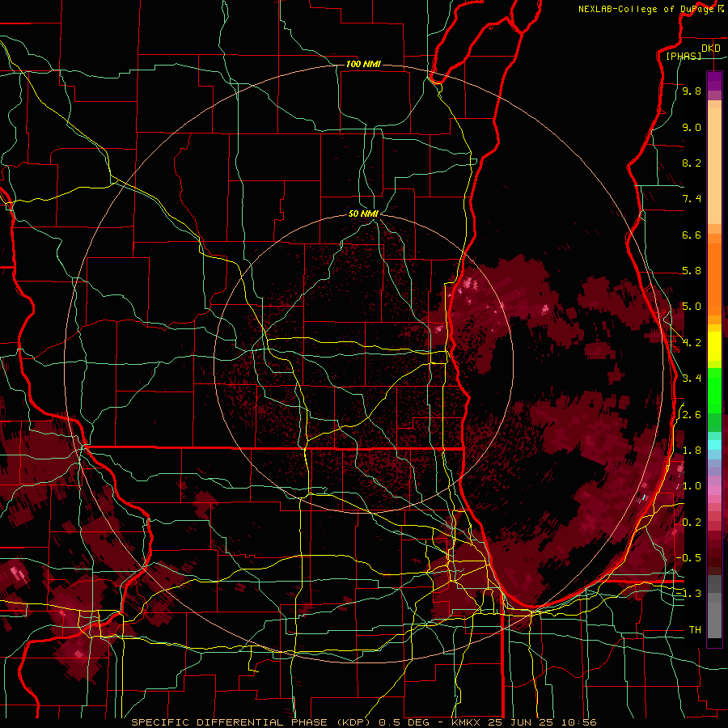Screen dimensions: 728x728
Task: Select the 1.8 scale label
Action: click(692, 451)
